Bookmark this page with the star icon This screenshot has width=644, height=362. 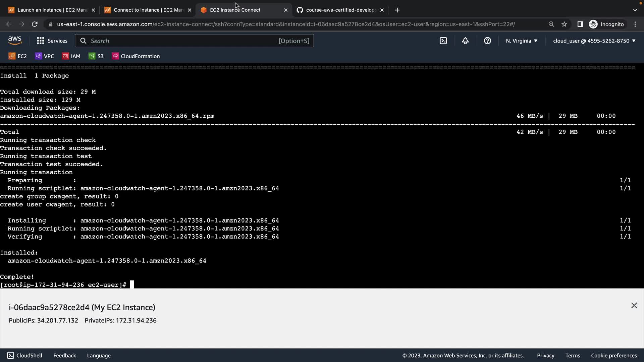coord(564,24)
